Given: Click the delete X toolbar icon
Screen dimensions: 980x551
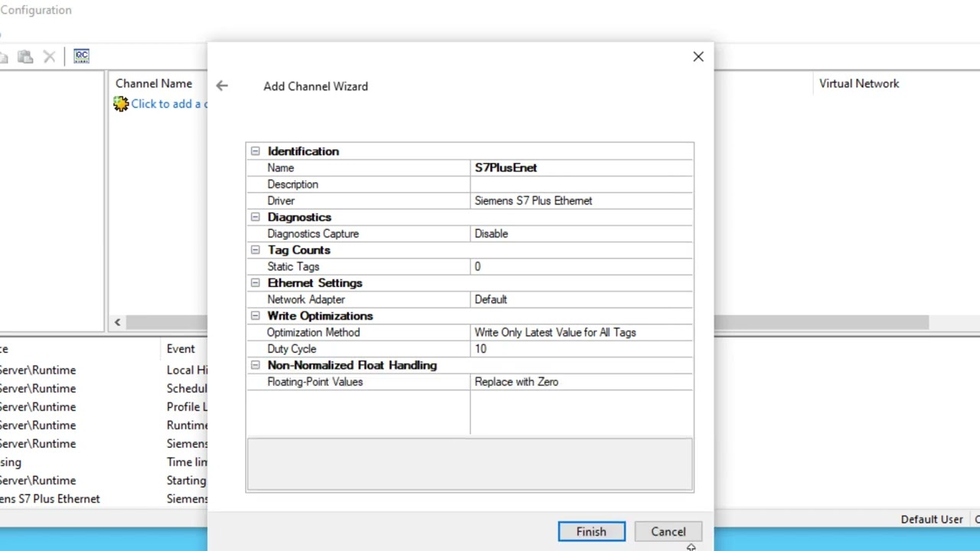Looking at the screenshot, I should click(x=49, y=57).
